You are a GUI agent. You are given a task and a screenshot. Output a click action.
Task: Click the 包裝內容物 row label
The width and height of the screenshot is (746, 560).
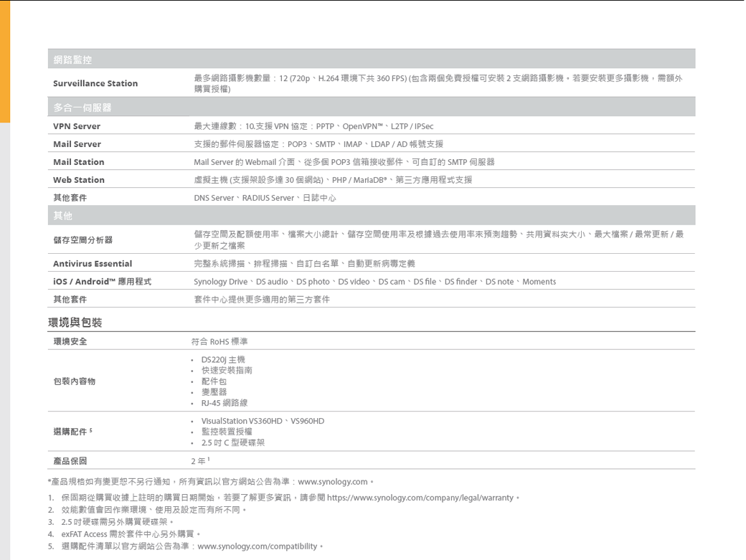[x=75, y=381]
